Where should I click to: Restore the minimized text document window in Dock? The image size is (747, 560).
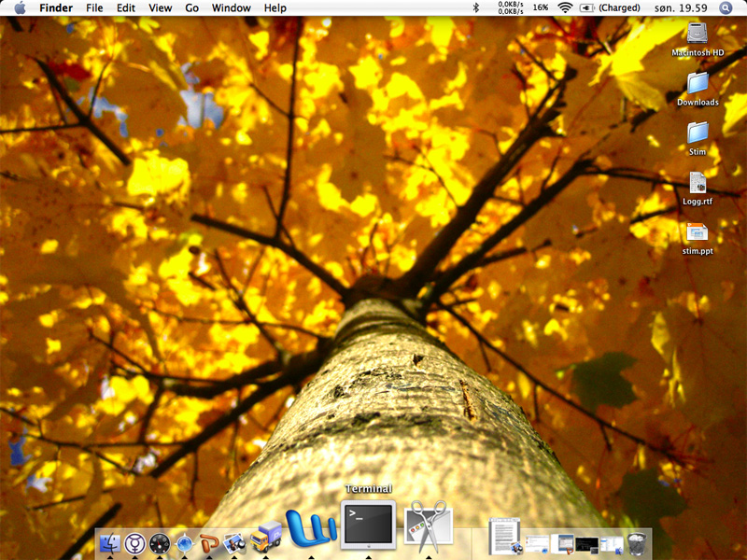pyautogui.click(x=504, y=536)
